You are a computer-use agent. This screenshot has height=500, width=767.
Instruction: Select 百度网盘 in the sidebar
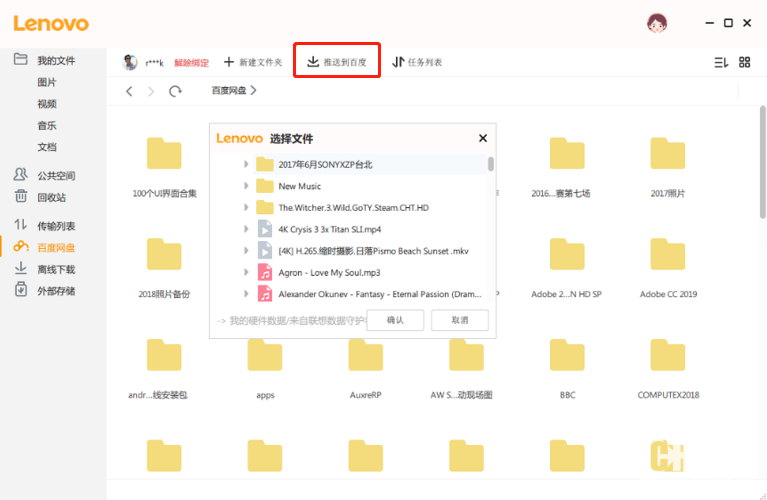[x=56, y=247]
